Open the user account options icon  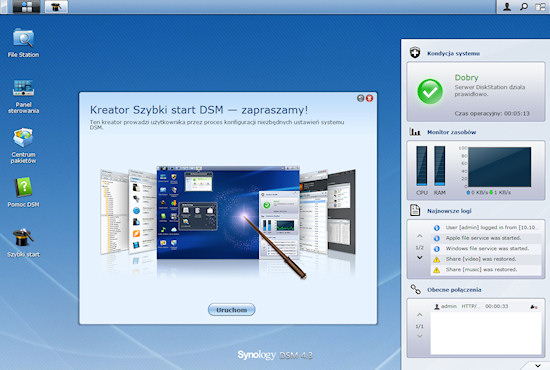tap(507, 6)
